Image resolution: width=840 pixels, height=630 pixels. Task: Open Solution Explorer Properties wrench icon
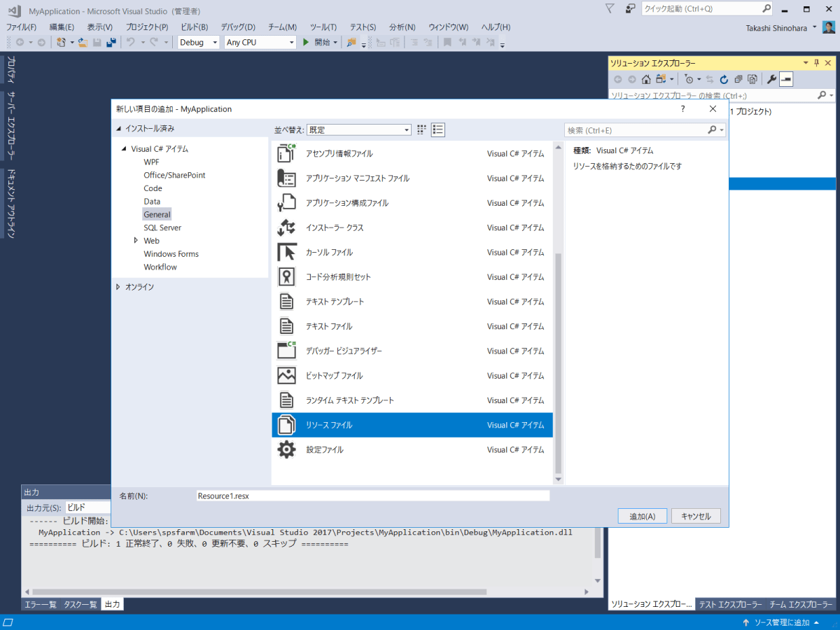(771, 79)
